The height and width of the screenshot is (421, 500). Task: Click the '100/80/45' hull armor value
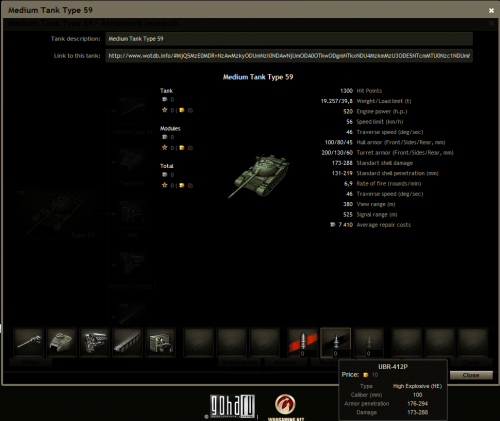pos(339,142)
